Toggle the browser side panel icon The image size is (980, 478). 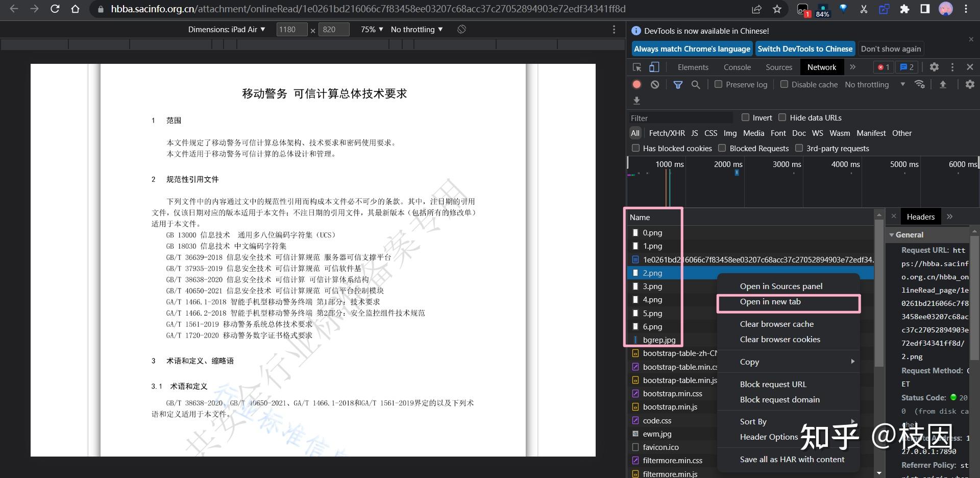[x=925, y=9]
